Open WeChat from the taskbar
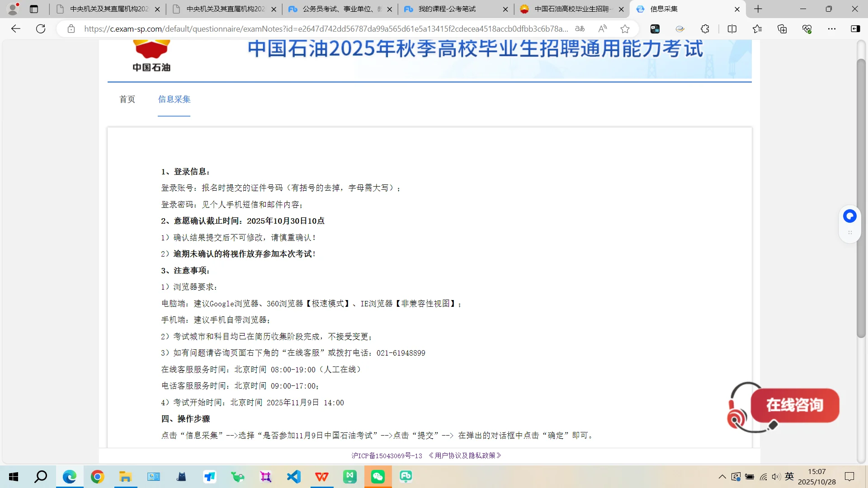This screenshot has height=488, width=868. tap(378, 477)
